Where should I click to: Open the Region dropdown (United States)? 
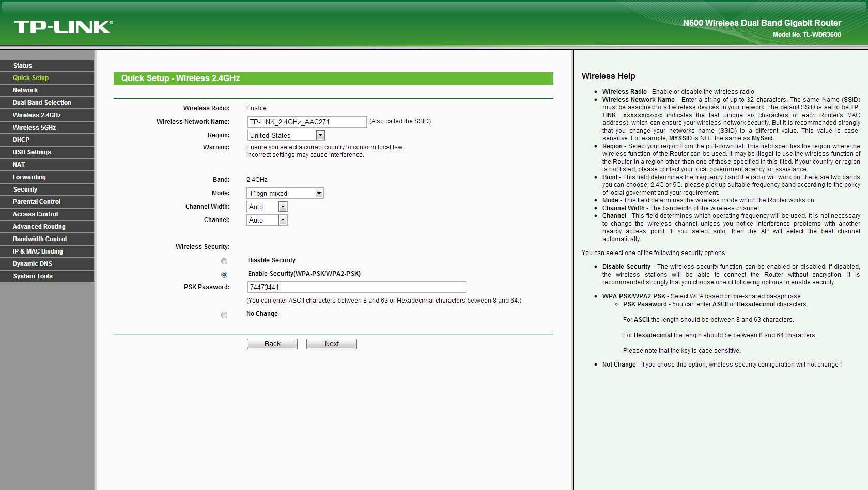pos(286,135)
